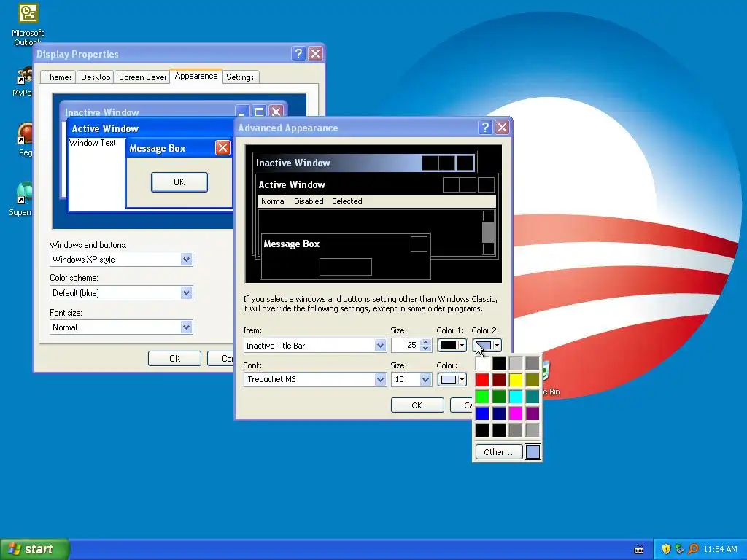Expand the font Size dropdown showing 10
The height and width of the screenshot is (560, 747).
(x=425, y=379)
